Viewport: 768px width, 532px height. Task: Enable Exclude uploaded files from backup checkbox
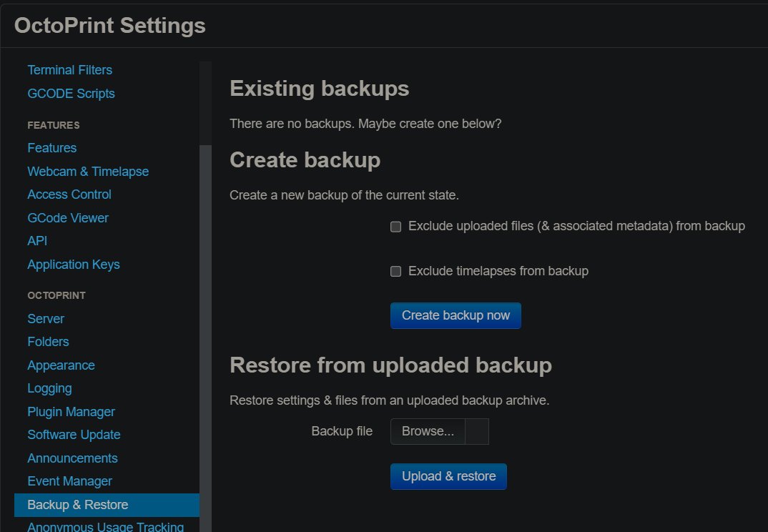tap(395, 227)
